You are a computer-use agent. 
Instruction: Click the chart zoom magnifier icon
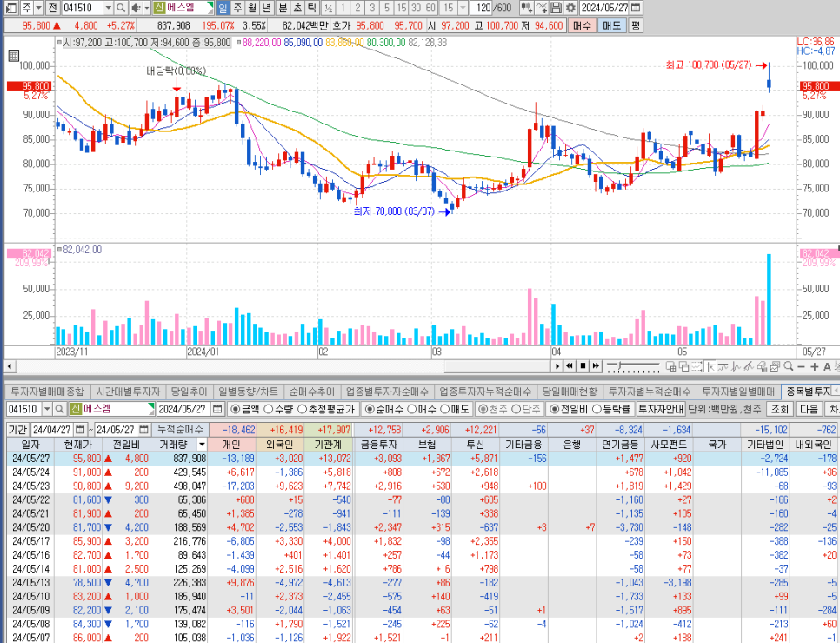(788, 366)
